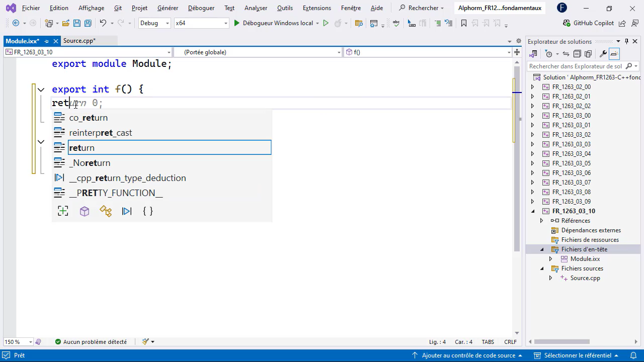Click the Enregistrer (save) icon

(76, 23)
